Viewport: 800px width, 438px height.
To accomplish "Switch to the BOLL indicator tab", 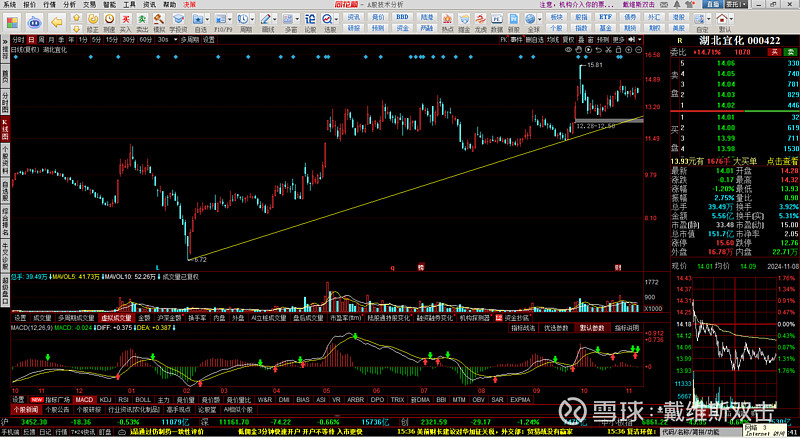I will point(143,400).
